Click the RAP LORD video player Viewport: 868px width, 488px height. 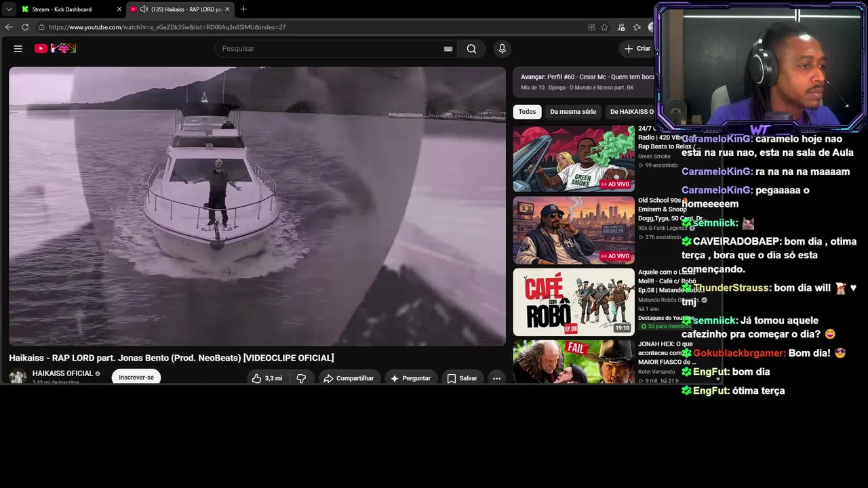pos(257,206)
